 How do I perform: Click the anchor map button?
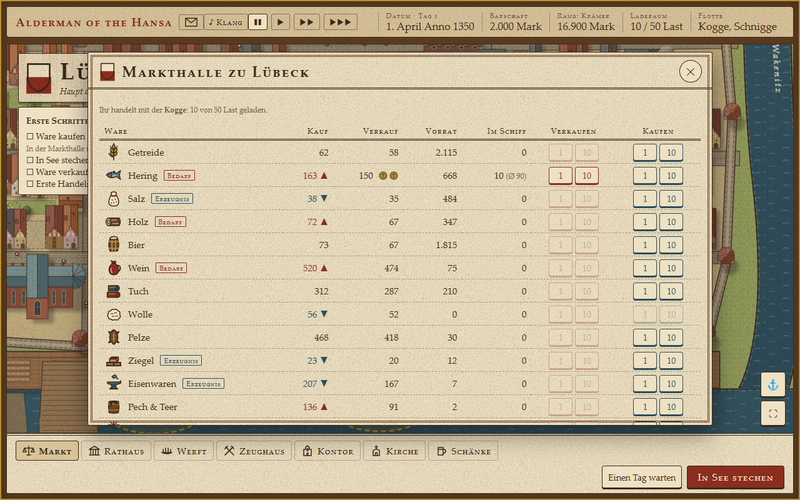773,385
